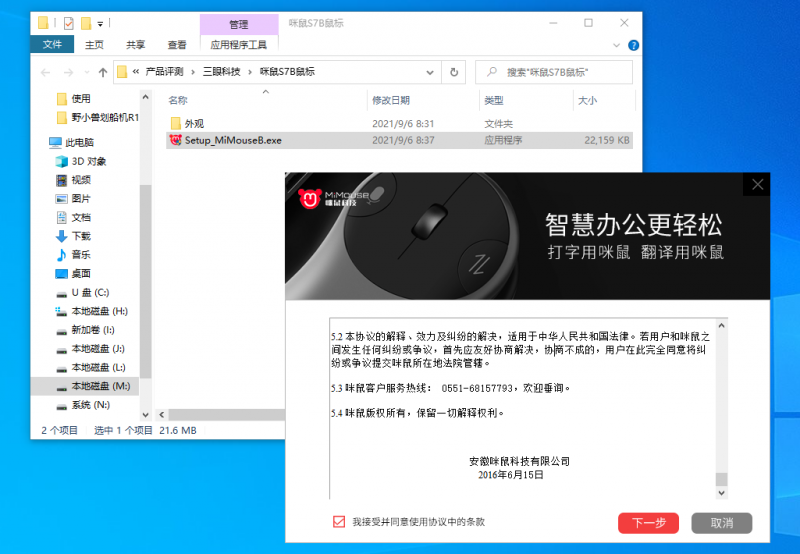Switch to the 主页 ribbon tab
Viewport: 800px width, 554px height.
94,45
